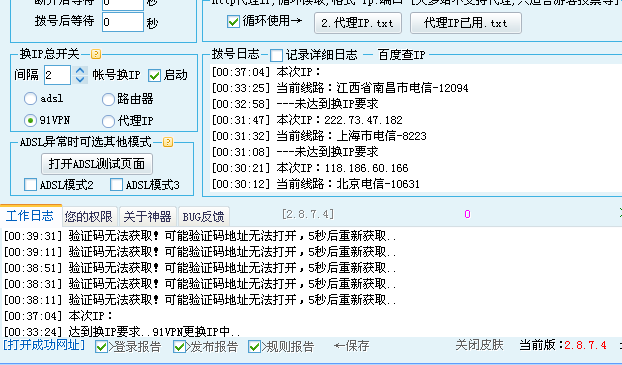Select work log entry at 00:38:51
Screen dimensions: 622x365
click(200, 268)
